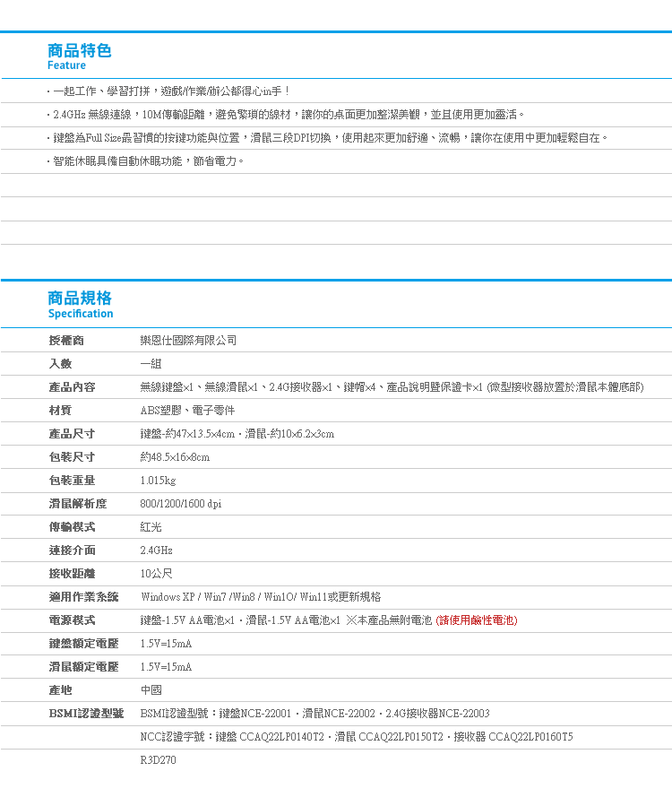Click the blue Feature subtitle
The height and width of the screenshot is (806, 672).
67,66
